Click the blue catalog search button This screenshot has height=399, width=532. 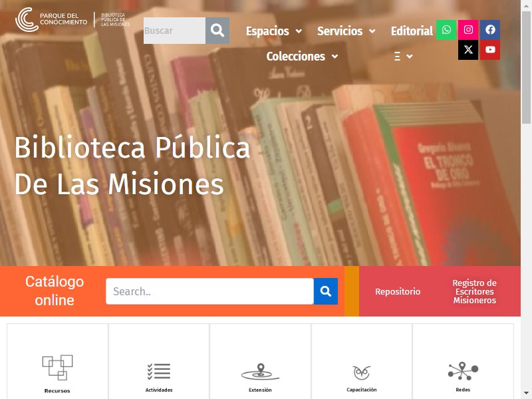(x=326, y=291)
